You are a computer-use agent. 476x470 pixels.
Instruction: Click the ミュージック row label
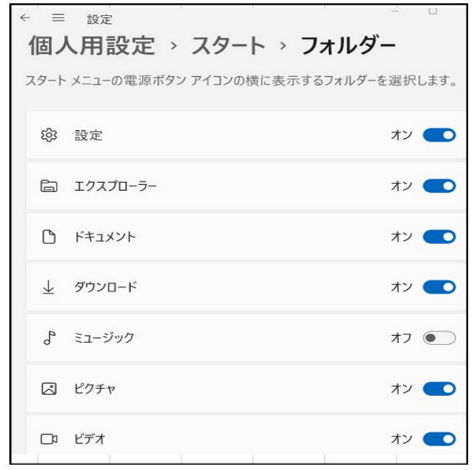[x=104, y=338]
